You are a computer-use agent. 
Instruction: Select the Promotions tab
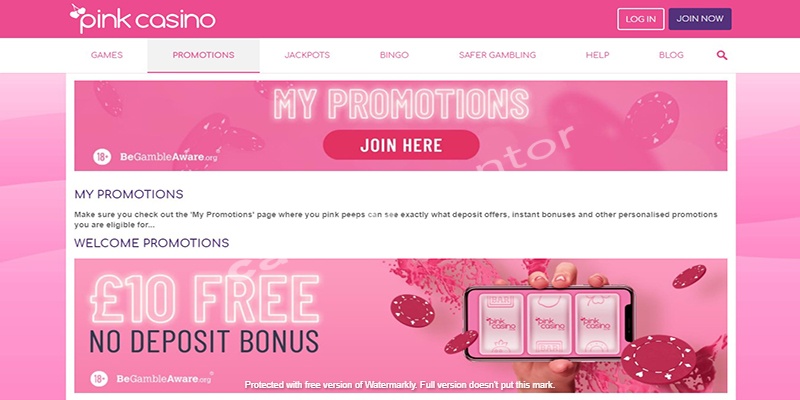click(204, 56)
